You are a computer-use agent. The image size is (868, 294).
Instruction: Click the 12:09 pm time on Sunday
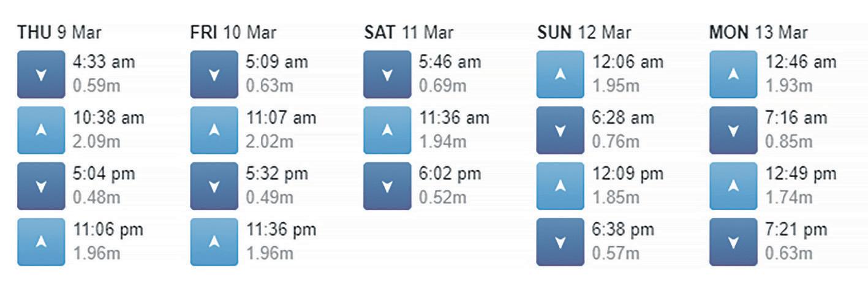pyautogui.click(x=627, y=174)
